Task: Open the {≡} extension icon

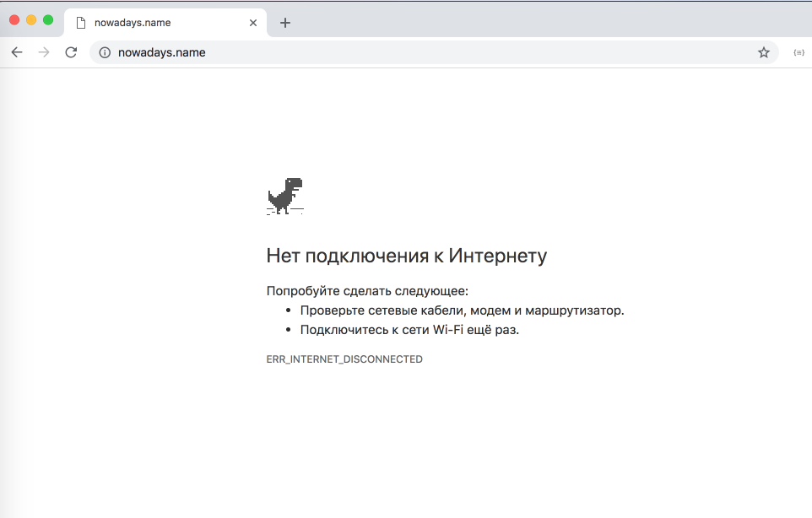Action: click(798, 52)
